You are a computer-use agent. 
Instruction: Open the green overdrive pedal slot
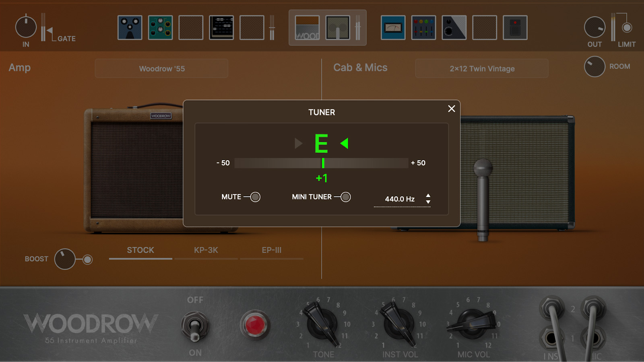click(160, 27)
